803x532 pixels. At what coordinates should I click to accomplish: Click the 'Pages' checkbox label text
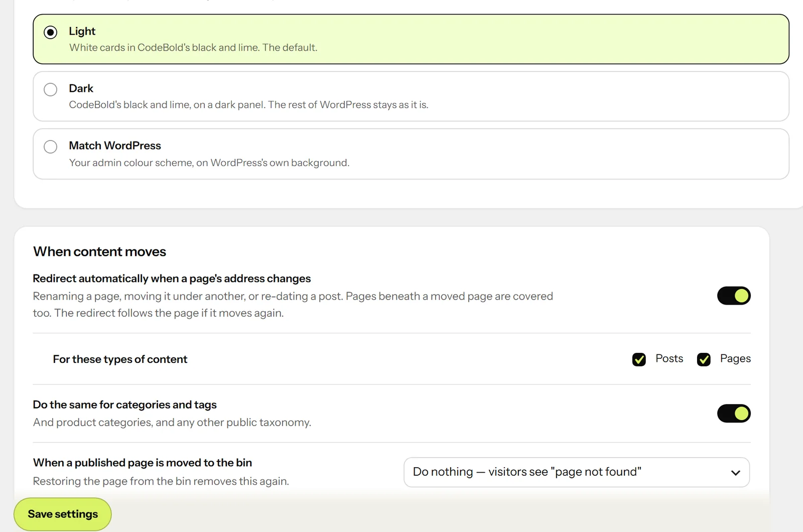point(735,359)
